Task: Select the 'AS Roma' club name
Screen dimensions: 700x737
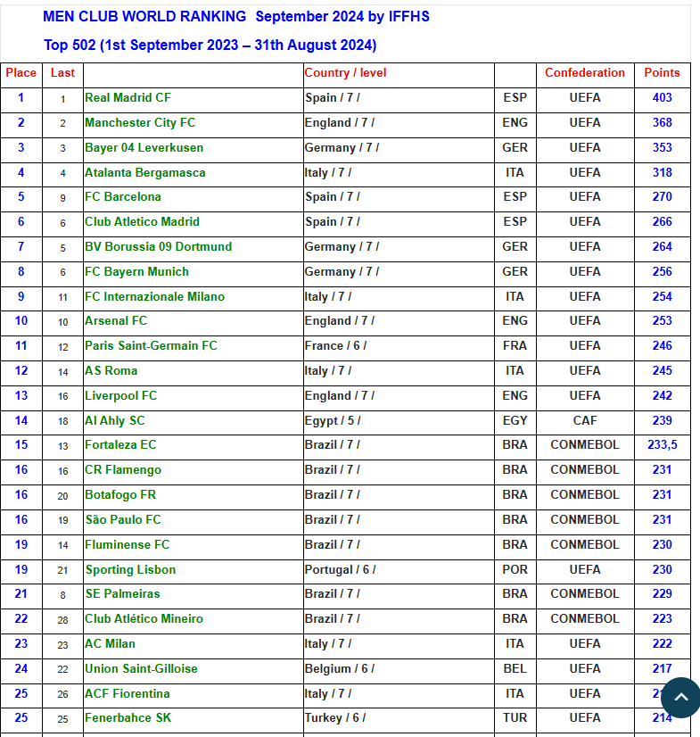Action: point(111,371)
